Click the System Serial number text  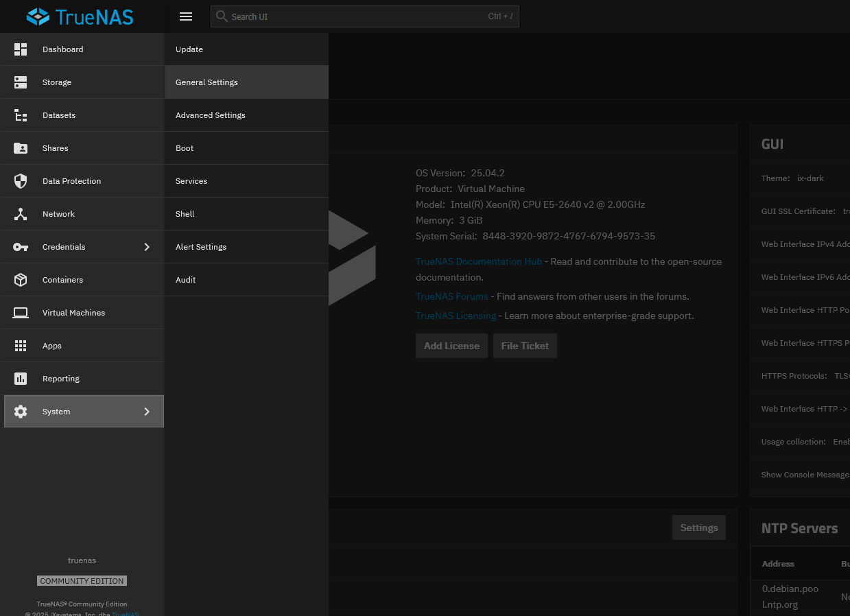535,236
